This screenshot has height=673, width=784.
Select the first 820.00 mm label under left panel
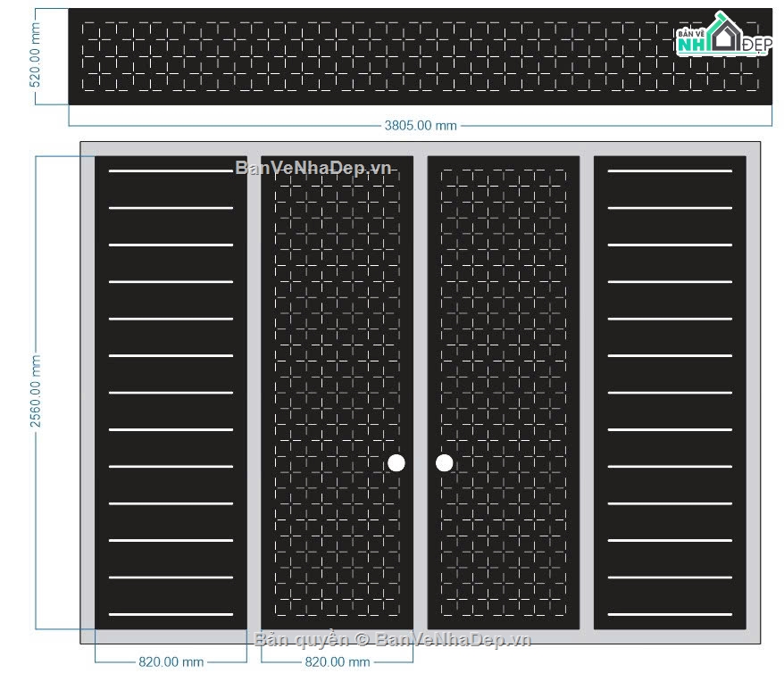pyautogui.click(x=171, y=662)
